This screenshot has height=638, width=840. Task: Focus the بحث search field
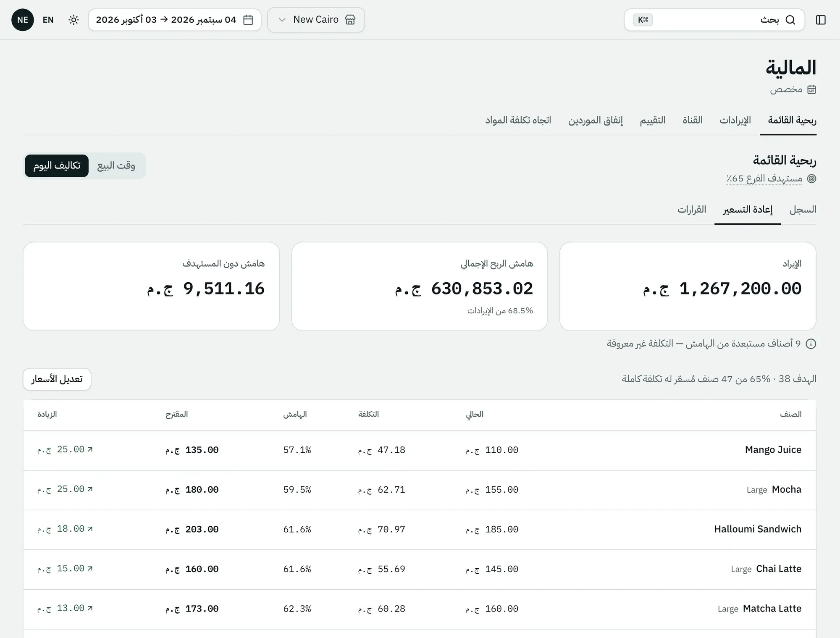click(x=714, y=20)
